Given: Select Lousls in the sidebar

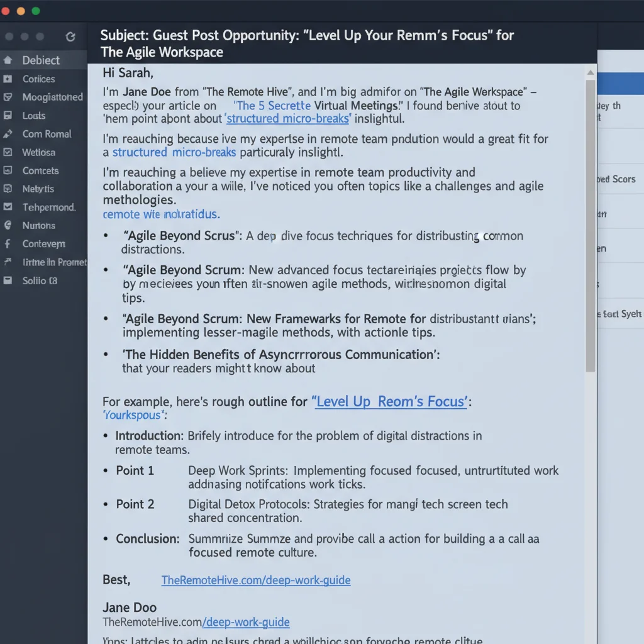Looking at the screenshot, I should point(34,116).
